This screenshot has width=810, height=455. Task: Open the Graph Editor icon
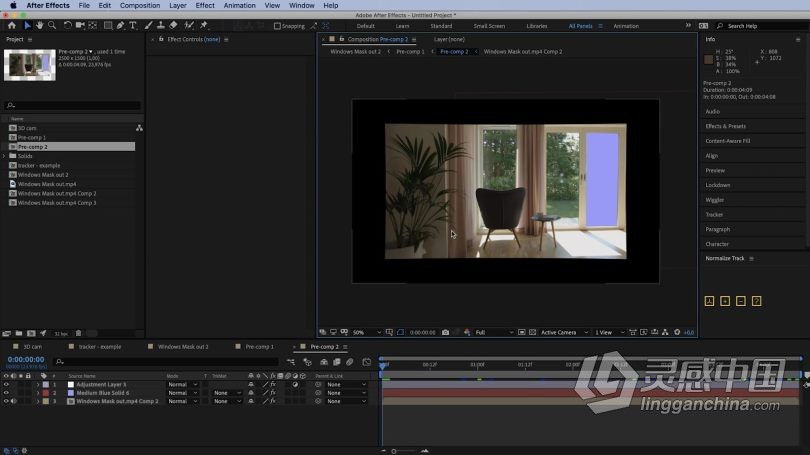tap(367, 362)
